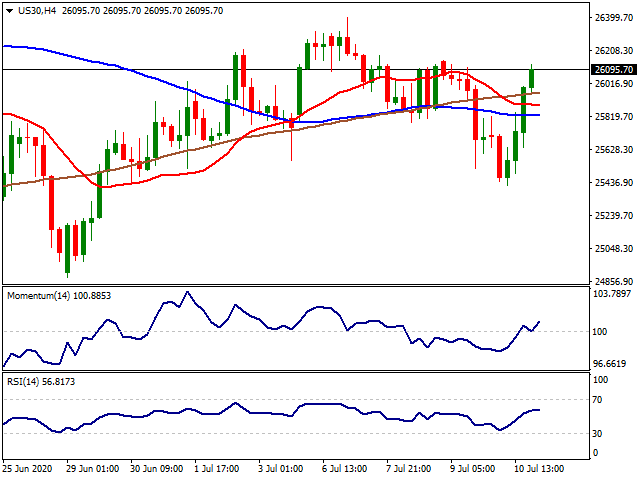Click the 96.6619 momentum scale value

pos(609,363)
